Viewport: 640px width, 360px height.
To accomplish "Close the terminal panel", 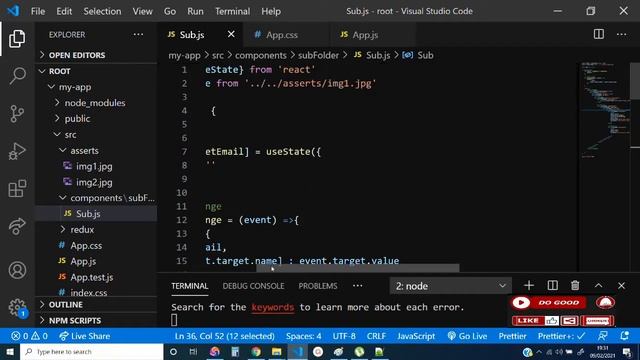I will (621, 286).
